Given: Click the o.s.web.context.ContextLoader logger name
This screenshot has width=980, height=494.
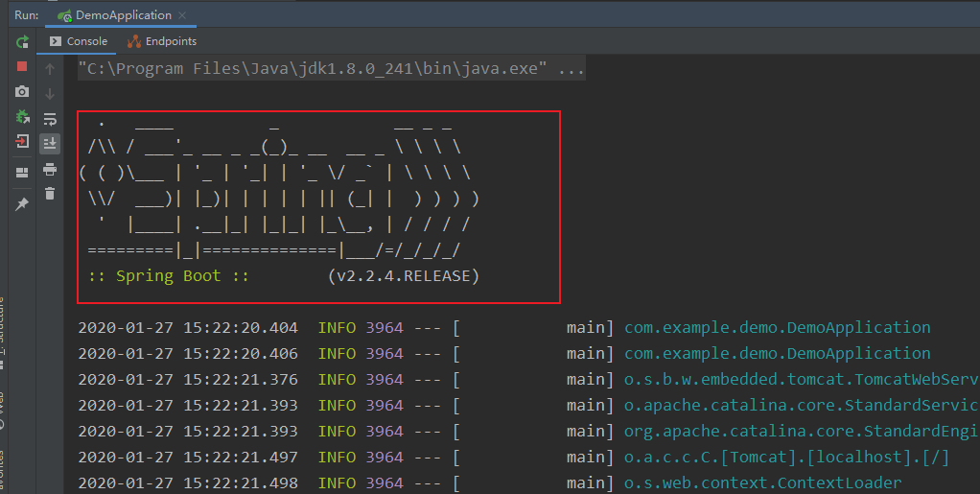Looking at the screenshot, I should tap(762, 482).
